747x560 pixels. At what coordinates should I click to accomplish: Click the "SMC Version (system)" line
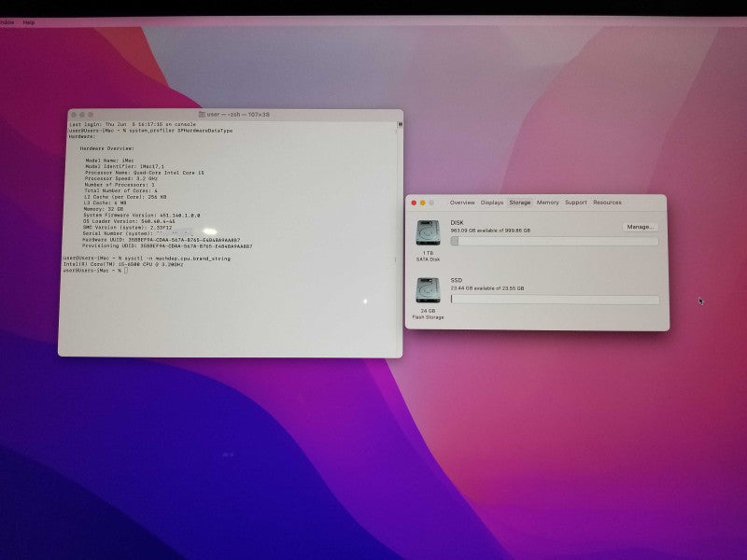pyautogui.click(x=127, y=228)
